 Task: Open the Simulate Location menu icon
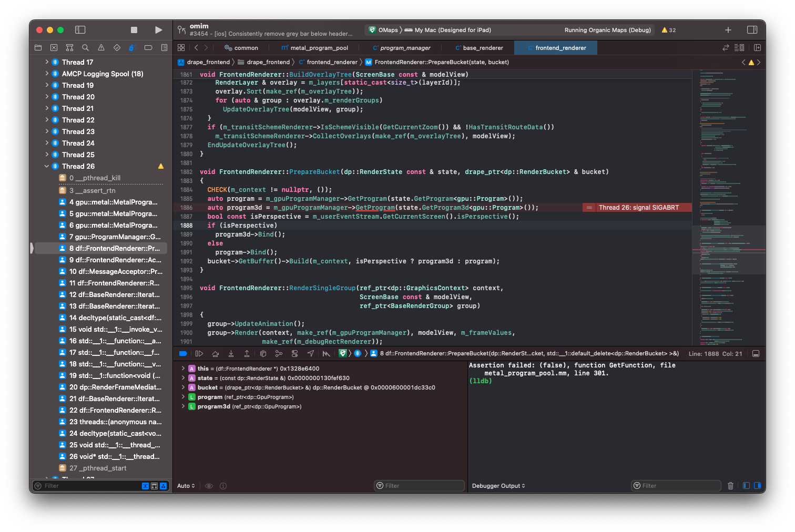click(310, 353)
